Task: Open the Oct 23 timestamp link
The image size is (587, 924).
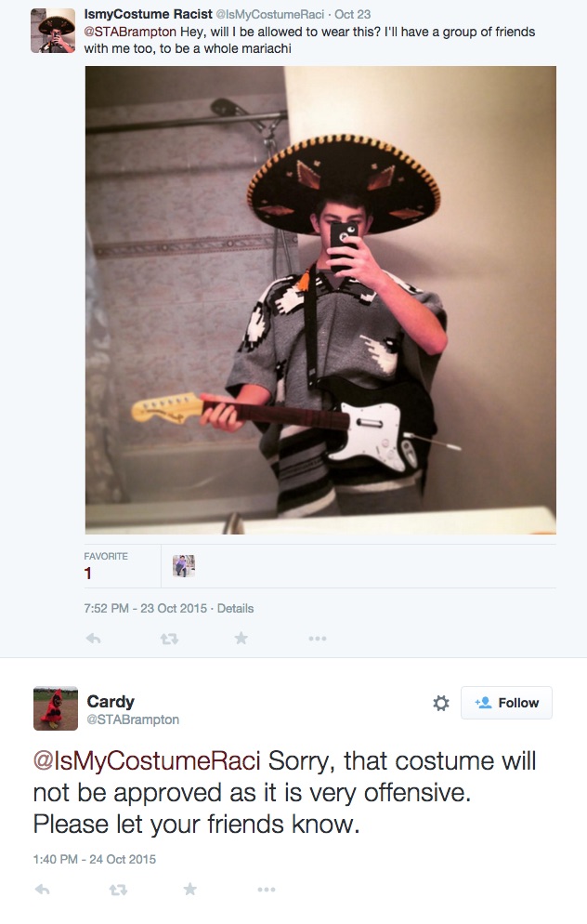Action: pos(353,14)
